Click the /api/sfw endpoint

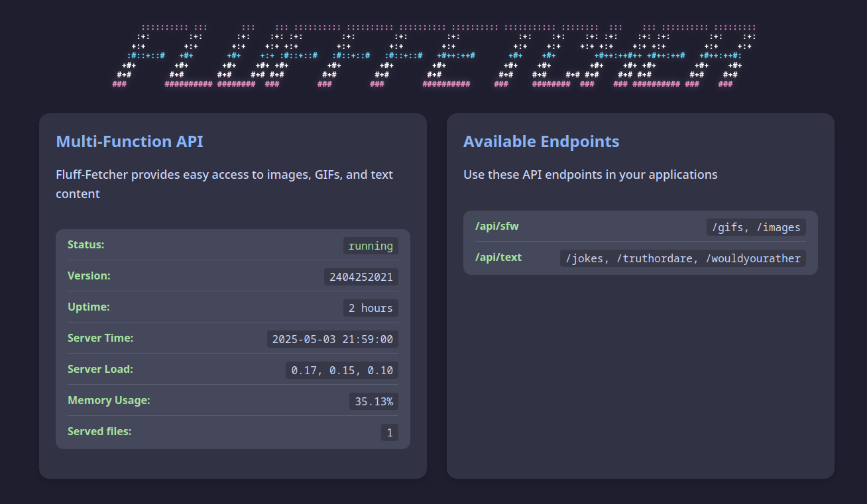[x=497, y=227]
